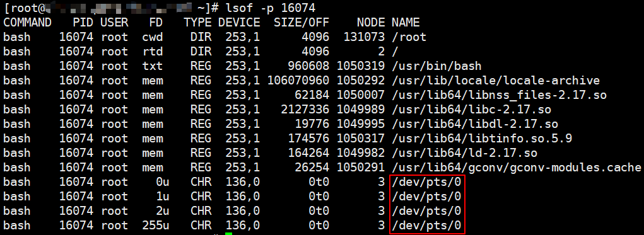Click the size value 960608
The height and width of the screenshot is (235, 644).
click(x=309, y=66)
